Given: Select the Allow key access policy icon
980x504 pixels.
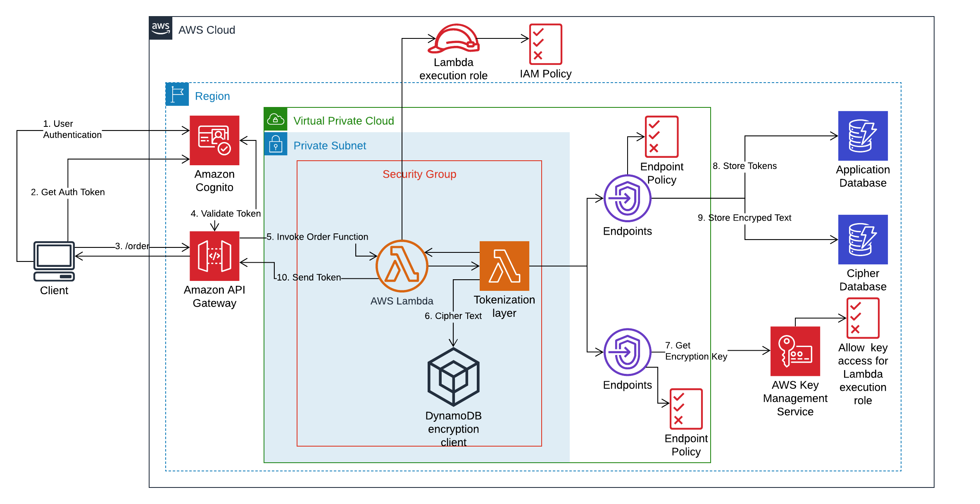Looking at the screenshot, I should (x=863, y=318).
